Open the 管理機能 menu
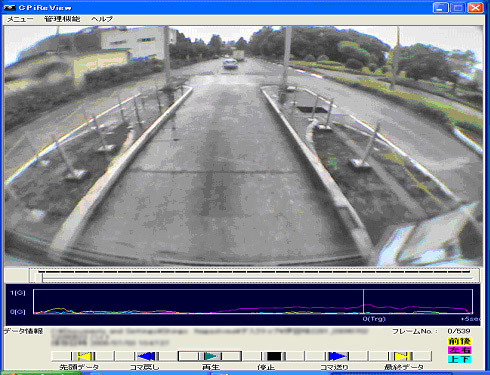 tap(62, 19)
